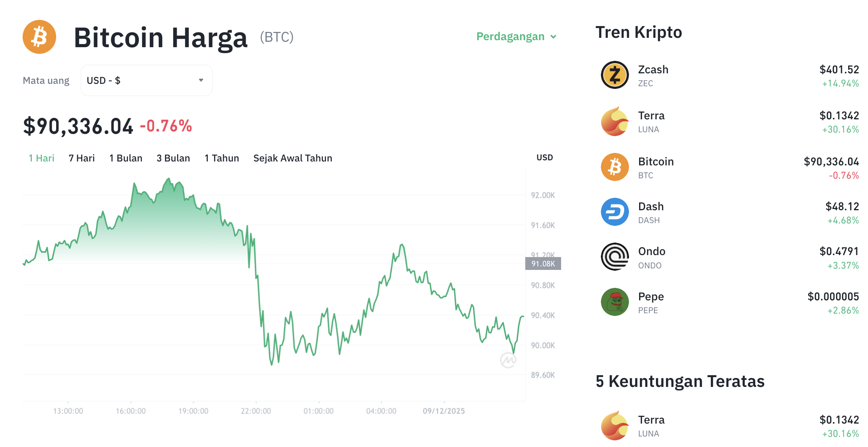
Task: Click the Pepe frog icon
Action: (x=615, y=302)
